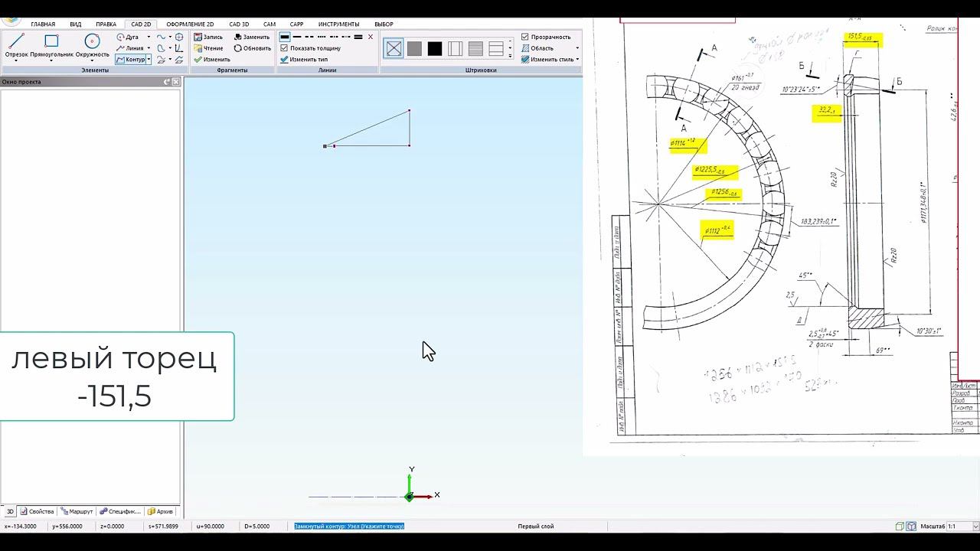Screen dimensions: 980x551
Task: Expand hatch gallery more arrow
Action: coord(511,56)
